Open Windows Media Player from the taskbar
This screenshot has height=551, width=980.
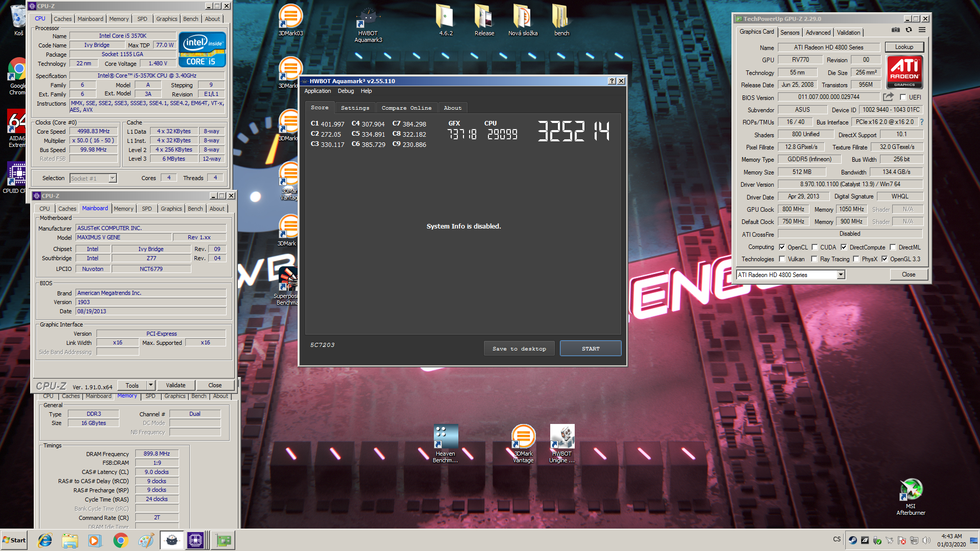(94, 540)
